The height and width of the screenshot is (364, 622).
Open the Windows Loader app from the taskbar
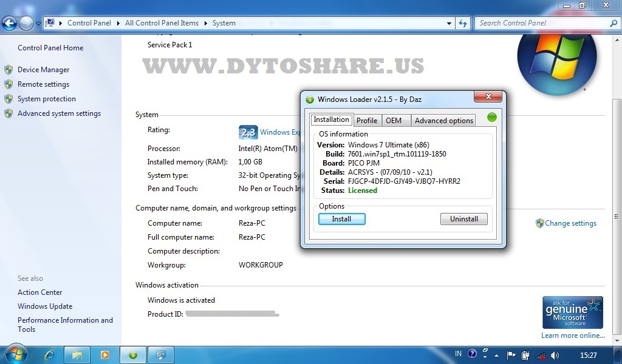[x=132, y=354]
